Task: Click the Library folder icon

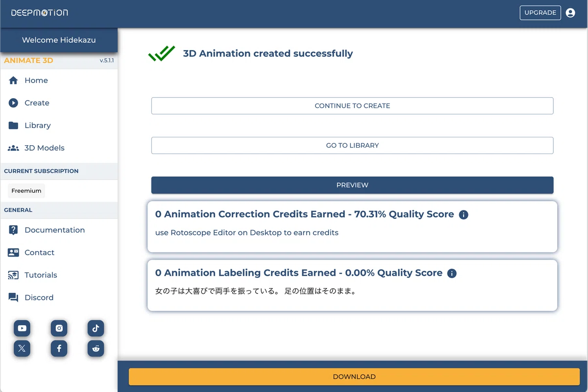Action: tap(14, 126)
